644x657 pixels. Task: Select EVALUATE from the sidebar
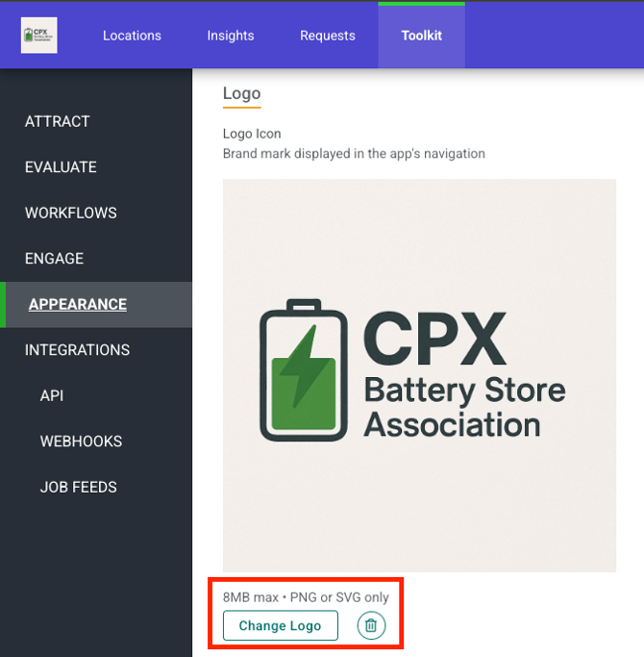coord(61,167)
